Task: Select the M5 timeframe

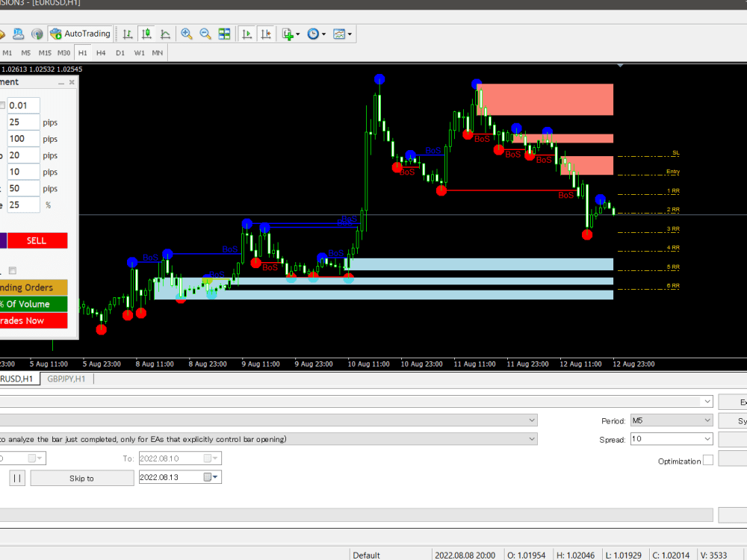Action: tap(25, 53)
